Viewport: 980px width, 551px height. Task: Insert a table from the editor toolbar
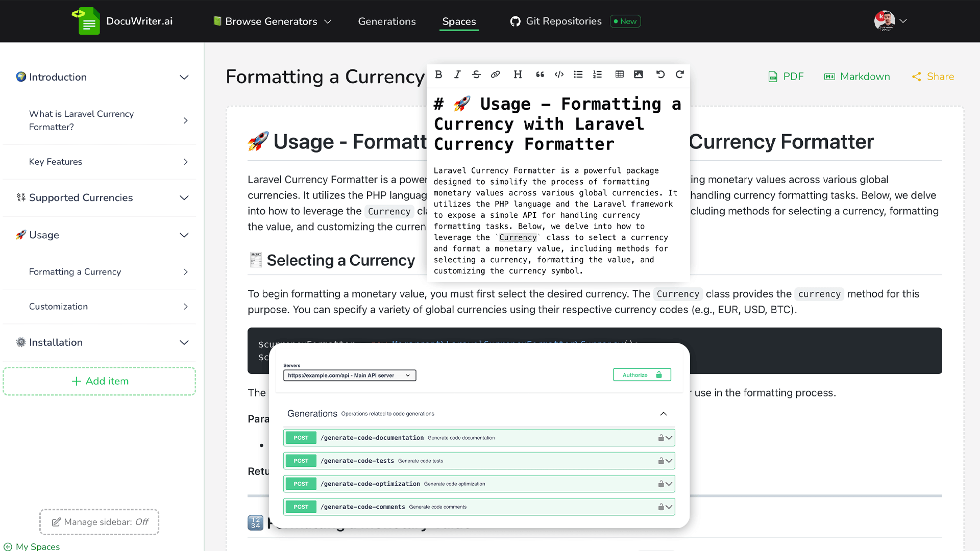click(x=619, y=74)
